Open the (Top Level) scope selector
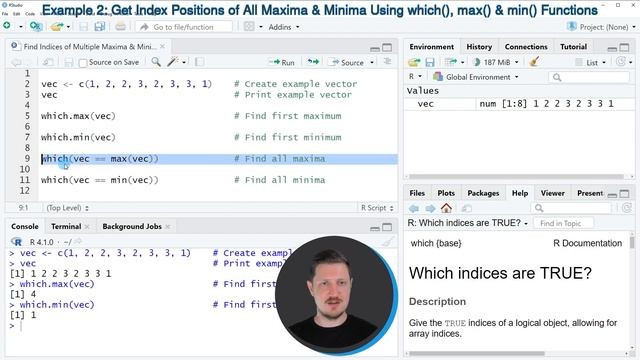640x360 pixels. [67, 208]
